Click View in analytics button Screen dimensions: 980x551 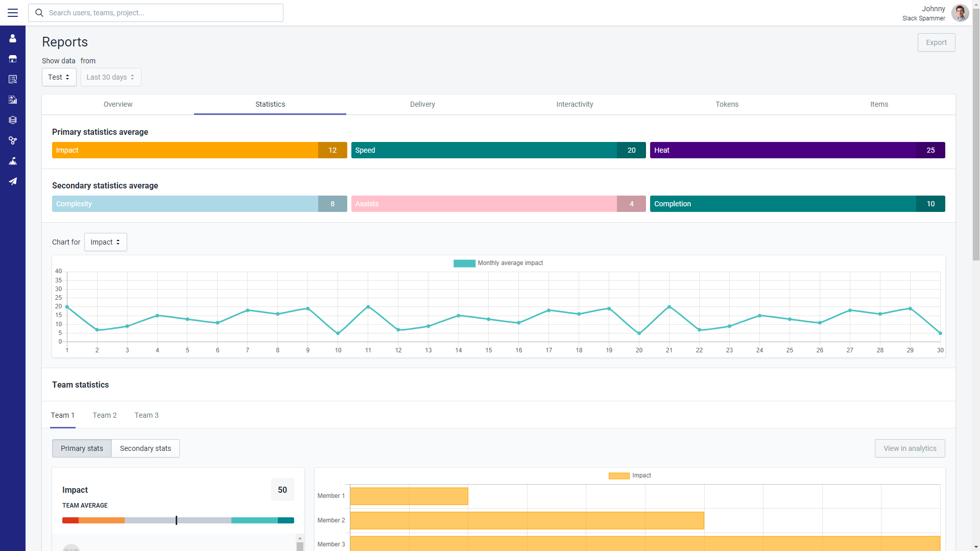[910, 448]
